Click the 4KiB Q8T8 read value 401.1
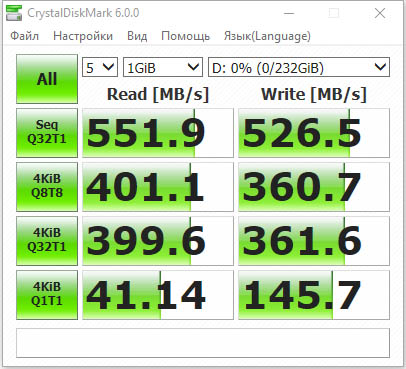The height and width of the screenshot is (369, 406). point(158,187)
